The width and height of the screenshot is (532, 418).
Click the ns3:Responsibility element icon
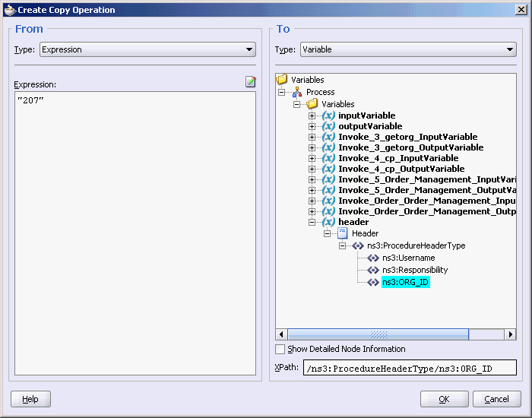click(x=373, y=270)
